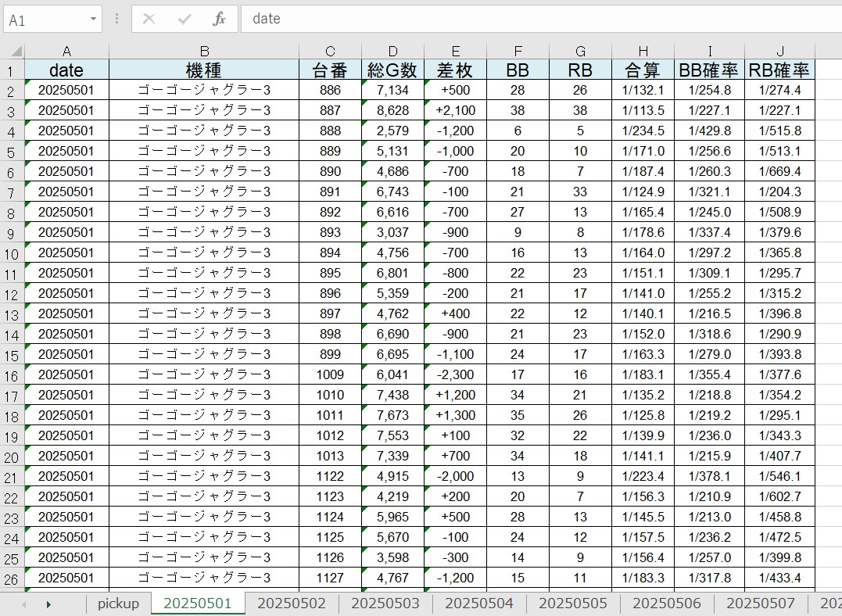Click cell showing 1/546.1

(x=779, y=476)
